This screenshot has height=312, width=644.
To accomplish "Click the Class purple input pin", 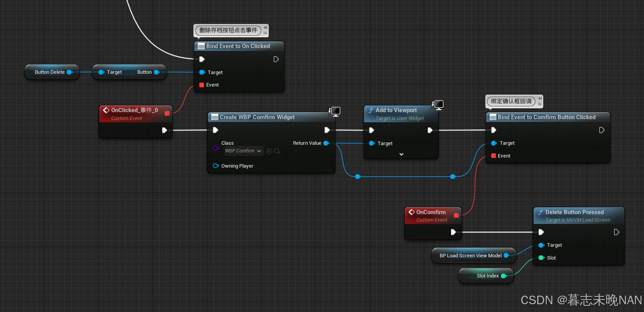I will (x=216, y=148).
